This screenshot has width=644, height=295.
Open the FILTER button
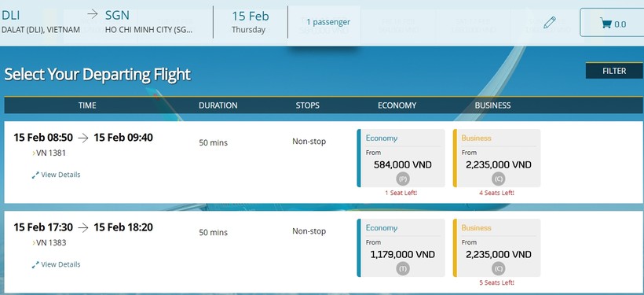[x=614, y=71]
